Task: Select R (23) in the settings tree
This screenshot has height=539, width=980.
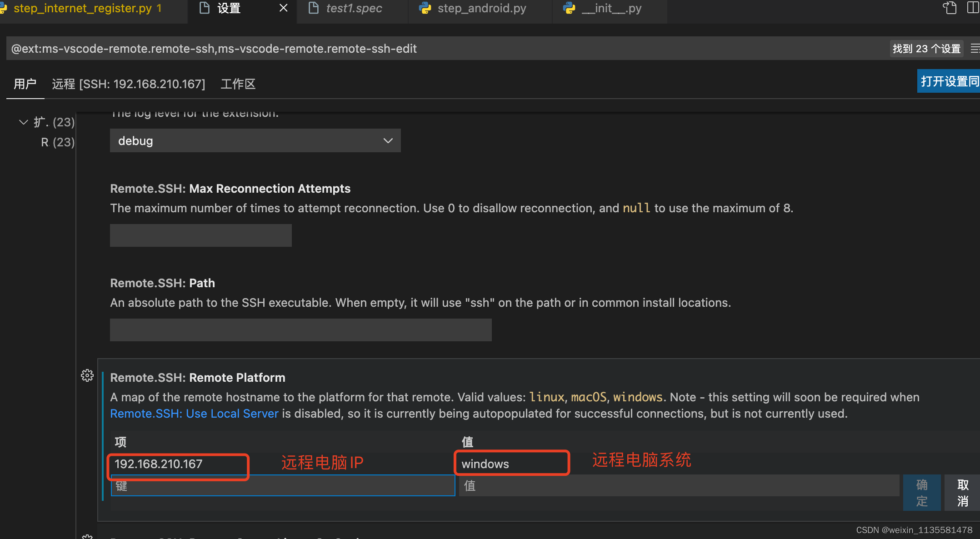Action: 57,142
